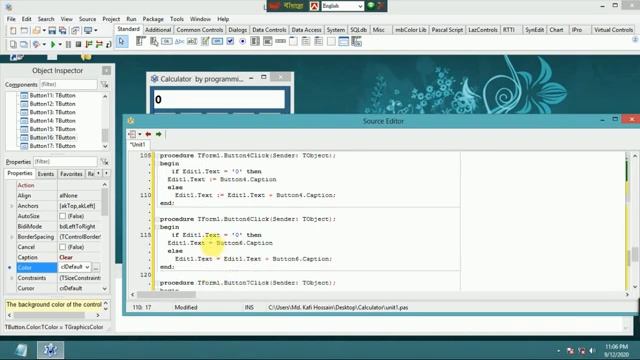The image size is (640, 360).
Task: Clear the Properties filter via funnel icon
Action: click(x=104, y=162)
